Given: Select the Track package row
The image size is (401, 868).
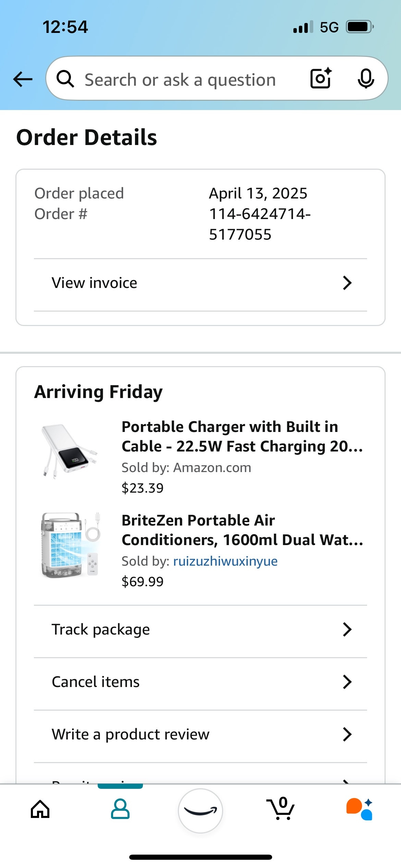Looking at the screenshot, I should pos(200,629).
